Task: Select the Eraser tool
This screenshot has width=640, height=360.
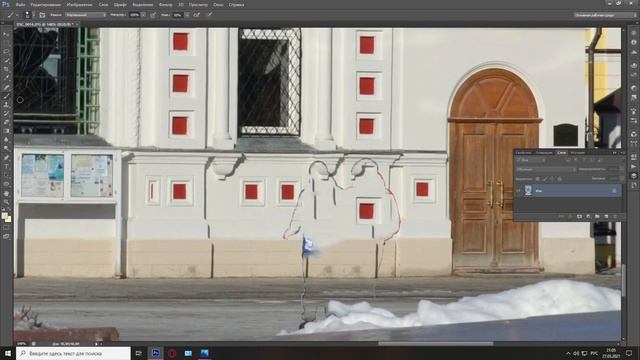Action: tap(6, 122)
